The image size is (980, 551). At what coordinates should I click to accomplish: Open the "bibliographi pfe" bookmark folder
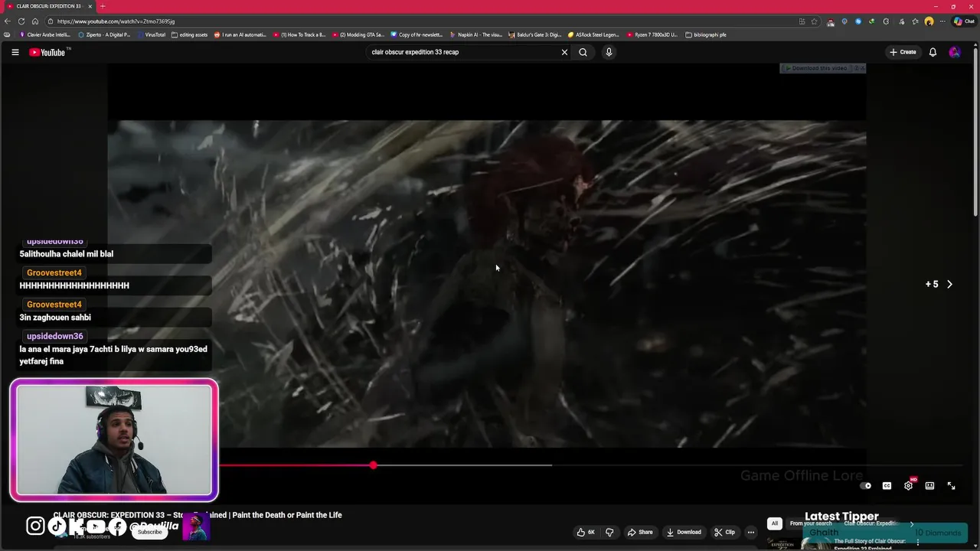coord(706,34)
